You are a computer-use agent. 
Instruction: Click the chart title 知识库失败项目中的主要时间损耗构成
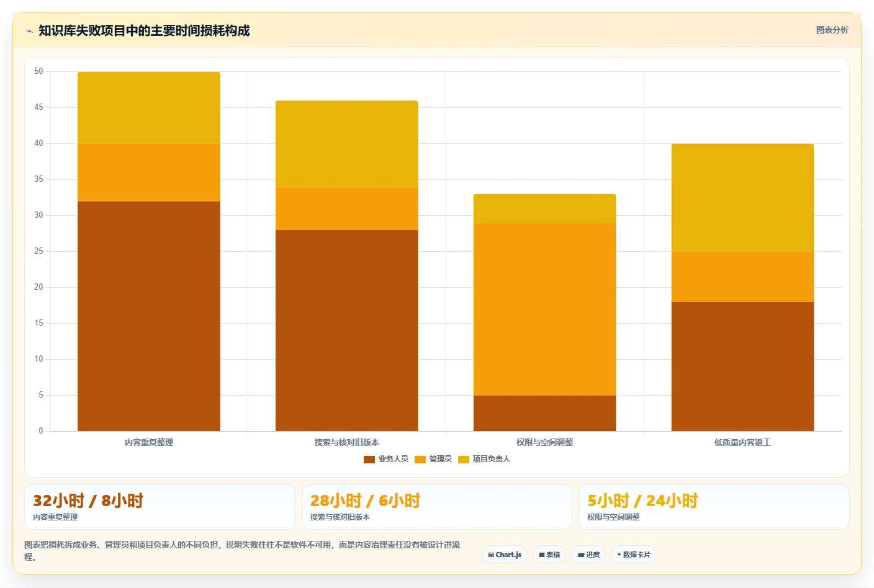[144, 30]
